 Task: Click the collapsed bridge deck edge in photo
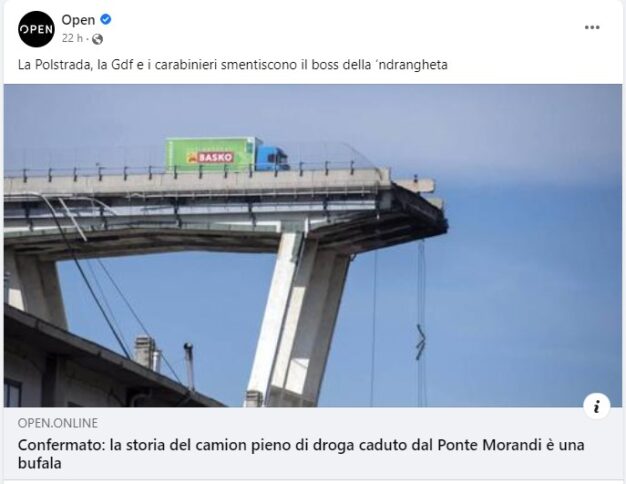(419, 204)
